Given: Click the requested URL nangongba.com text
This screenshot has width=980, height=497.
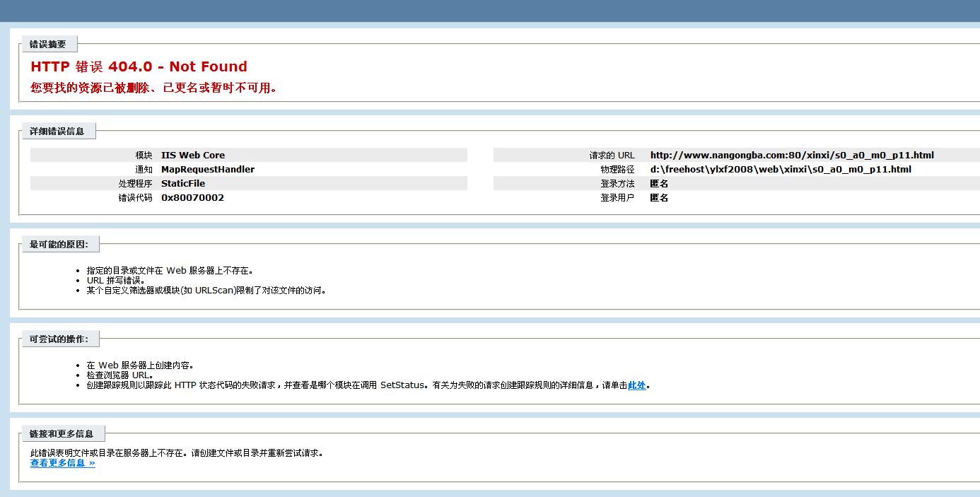Looking at the screenshot, I should point(792,156).
